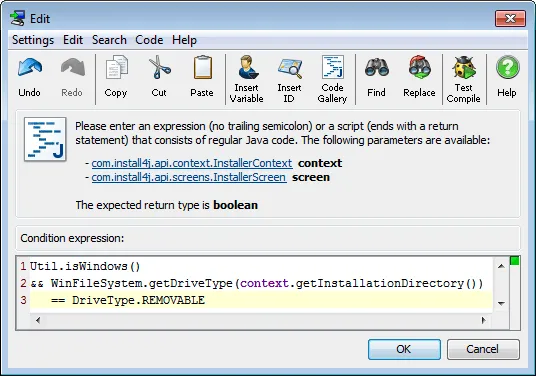The width and height of the screenshot is (536, 376).
Task: Click the Copy toolbar icon
Action: pyautogui.click(x=116, y=67)
